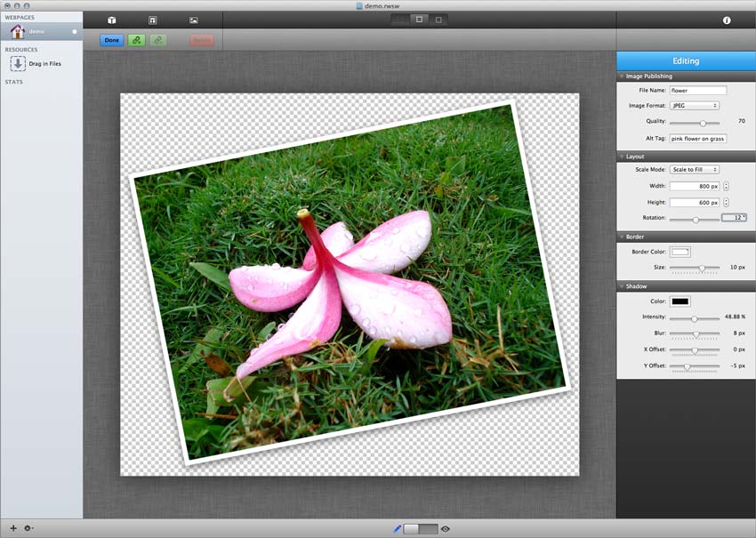
Task: Open the info inspector icon
Action: [727, 20]
